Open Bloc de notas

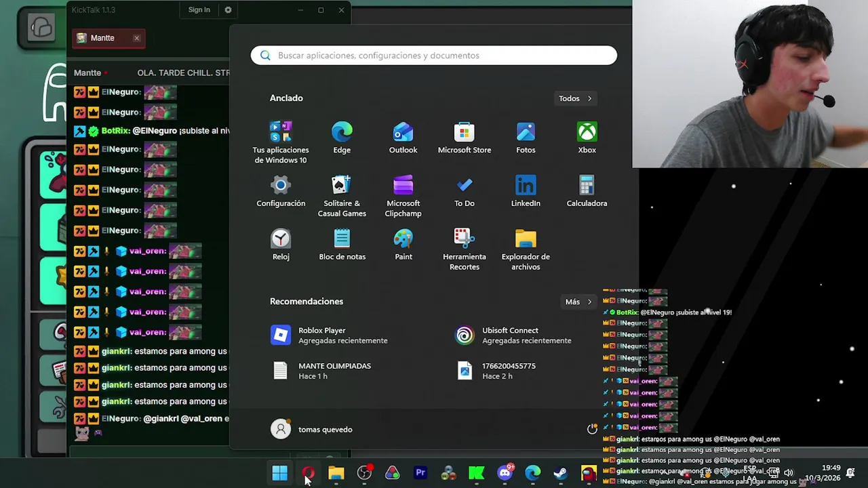(x=342, y=245)
